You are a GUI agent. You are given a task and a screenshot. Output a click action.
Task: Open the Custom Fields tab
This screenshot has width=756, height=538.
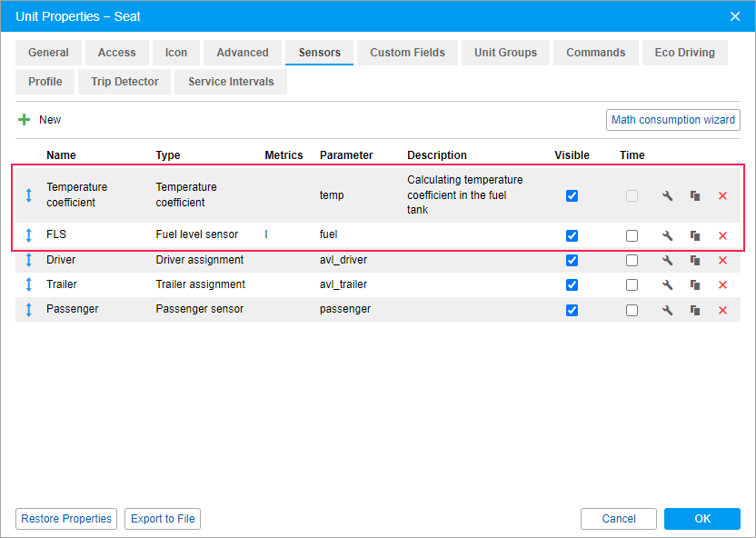point(407,53)
